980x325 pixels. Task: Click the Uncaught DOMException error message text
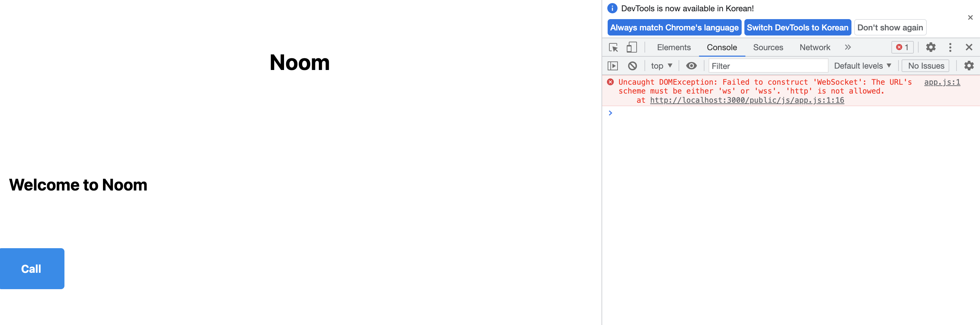pyautogui.click(x=765, y=86)
